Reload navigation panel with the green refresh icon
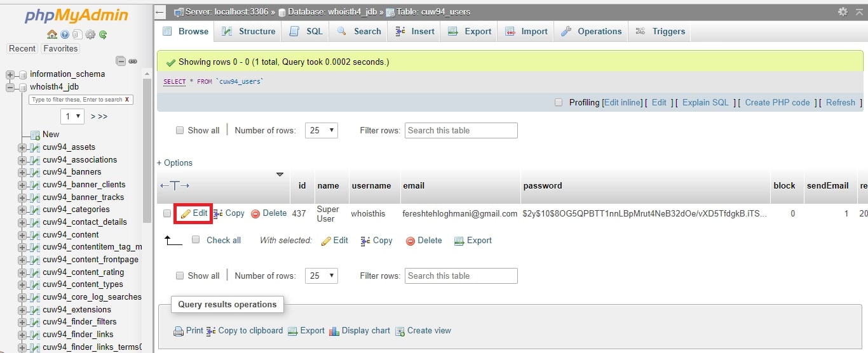Viewport: 868px width, 353px height. pos(102,35)
